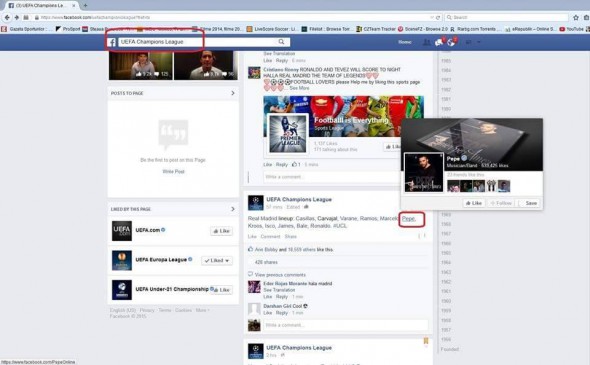Open the globe notifications icon
Screen dimensions: 590x365
(x=451, y=42)
